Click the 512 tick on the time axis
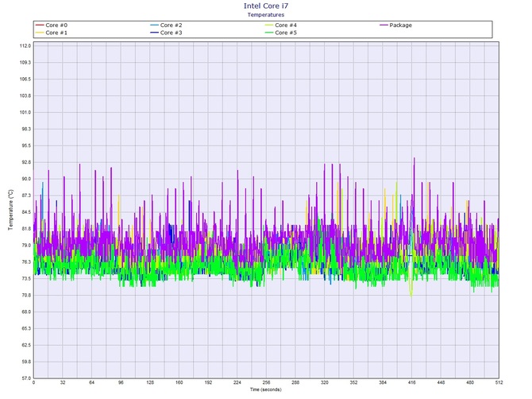 coord(499,382)
